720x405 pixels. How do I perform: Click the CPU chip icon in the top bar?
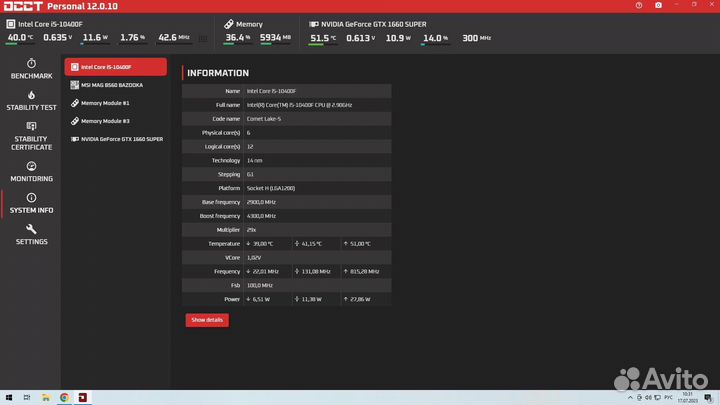click(x=11, y=24)
